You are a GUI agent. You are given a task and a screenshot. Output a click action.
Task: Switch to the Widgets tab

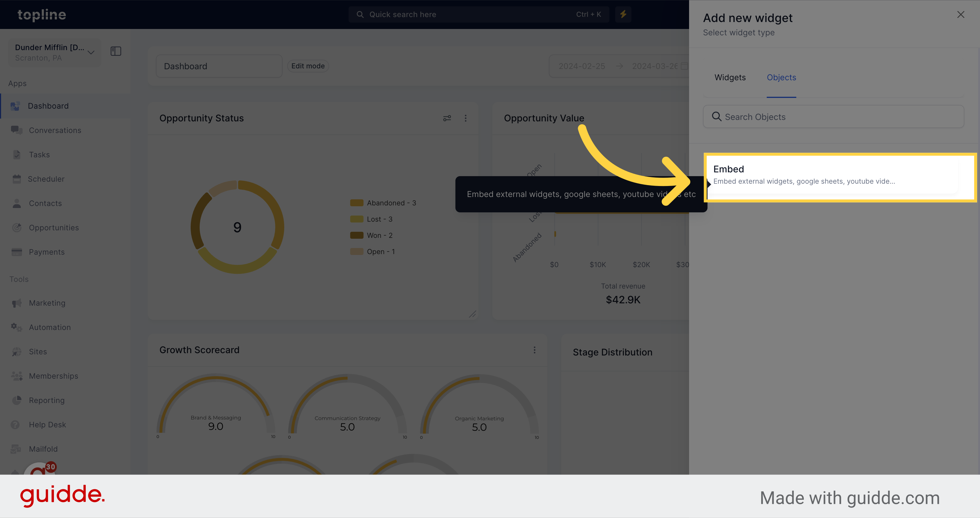tap(730, 77)
